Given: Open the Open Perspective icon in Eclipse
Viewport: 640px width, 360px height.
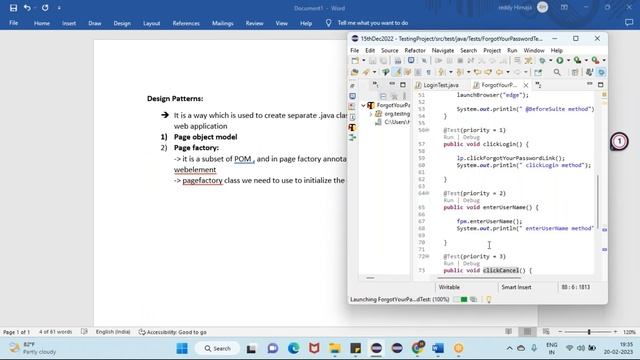Looking at the screenshot, I should [x=575, y=72].
